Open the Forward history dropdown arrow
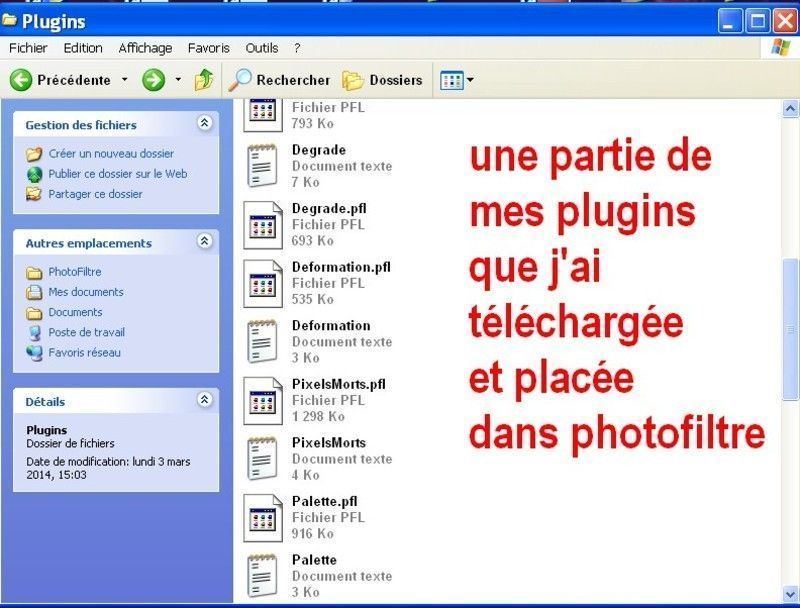800x608 pixels. coord(178,80)
